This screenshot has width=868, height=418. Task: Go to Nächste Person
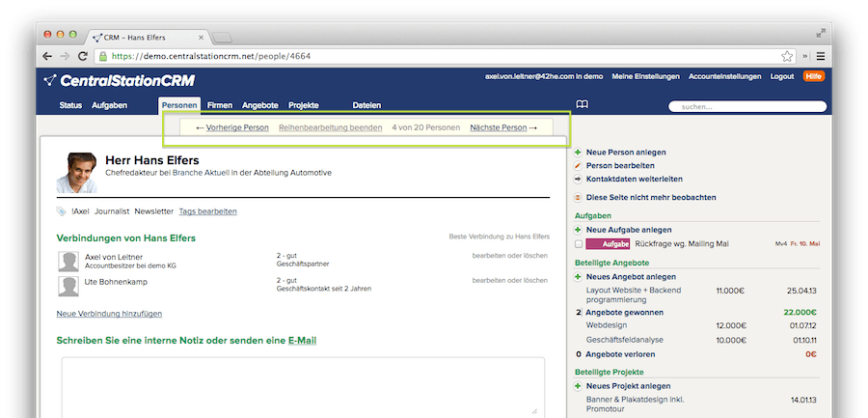(502, 127)
